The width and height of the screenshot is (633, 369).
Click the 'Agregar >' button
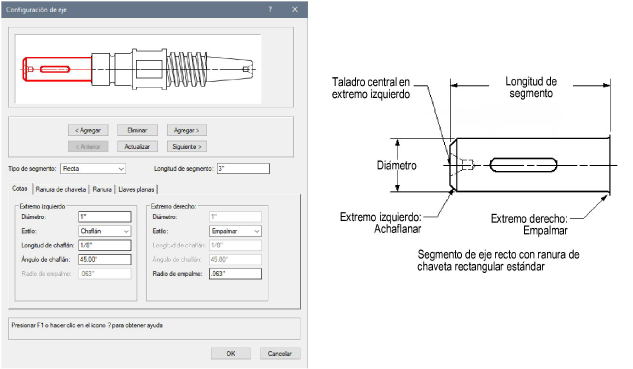click(187, 130)
